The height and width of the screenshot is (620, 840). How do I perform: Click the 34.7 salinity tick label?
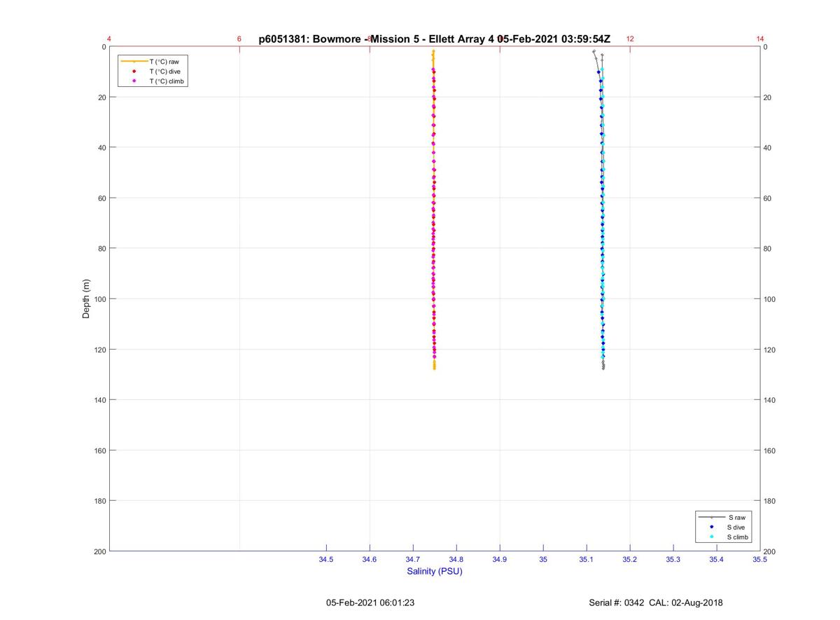pos(413,559)
